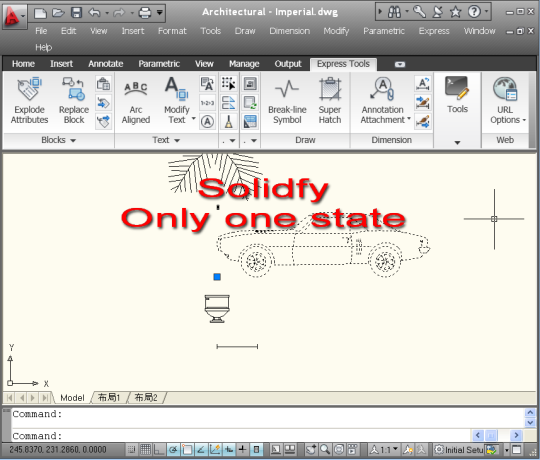Click New drawing in Quick Access toolbar
The width and height of the screenshot is (540, 460).
[41, 13]
